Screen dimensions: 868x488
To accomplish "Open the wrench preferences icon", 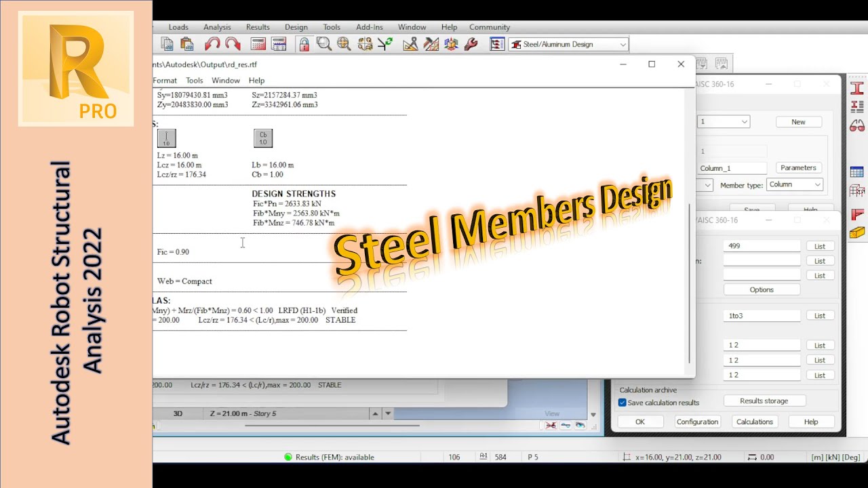I will coord(471,44).
